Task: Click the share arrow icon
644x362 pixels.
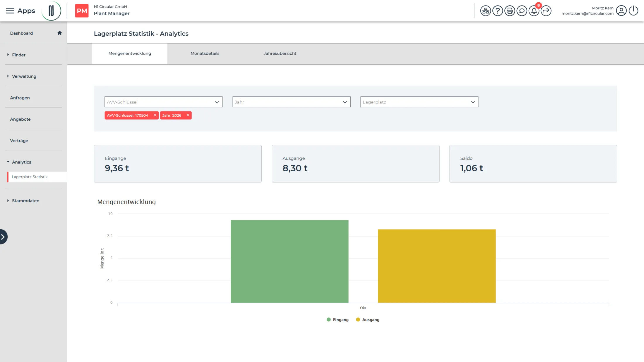Action: [546, 11]
